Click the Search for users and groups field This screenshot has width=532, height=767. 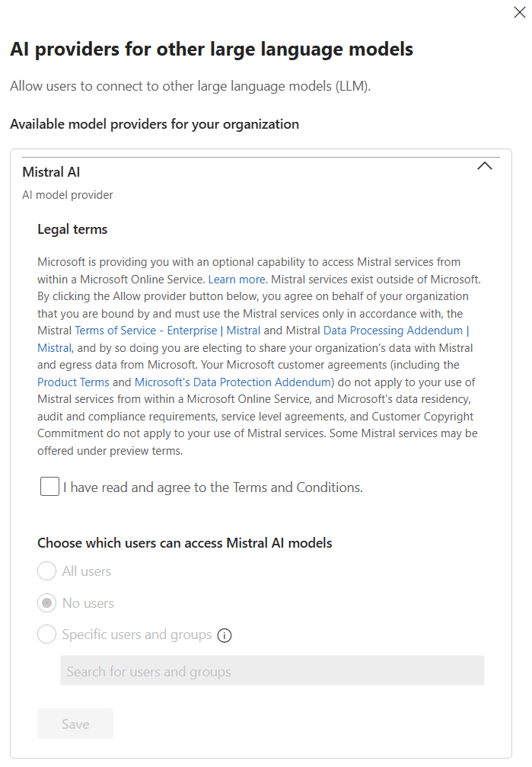click(x=272, y=670)
